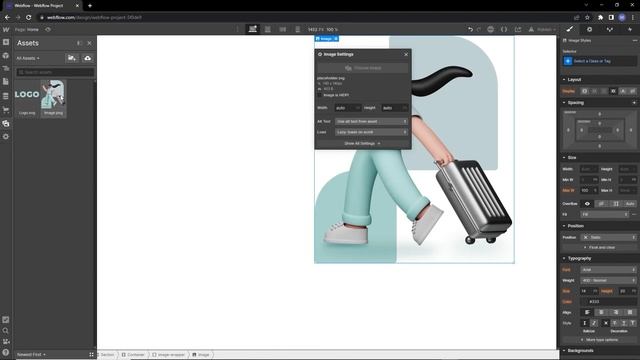Open the Fit dropdown in Size section

(604, 214)
